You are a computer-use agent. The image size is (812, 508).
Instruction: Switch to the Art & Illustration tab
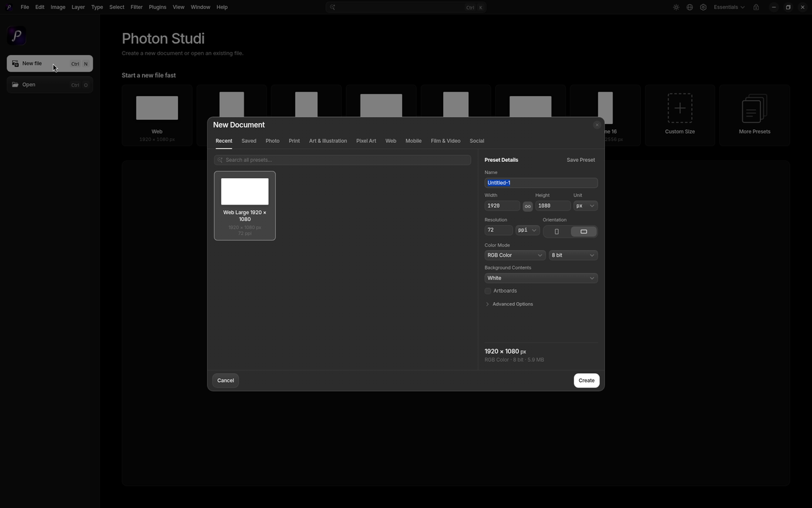pos(328,141)
